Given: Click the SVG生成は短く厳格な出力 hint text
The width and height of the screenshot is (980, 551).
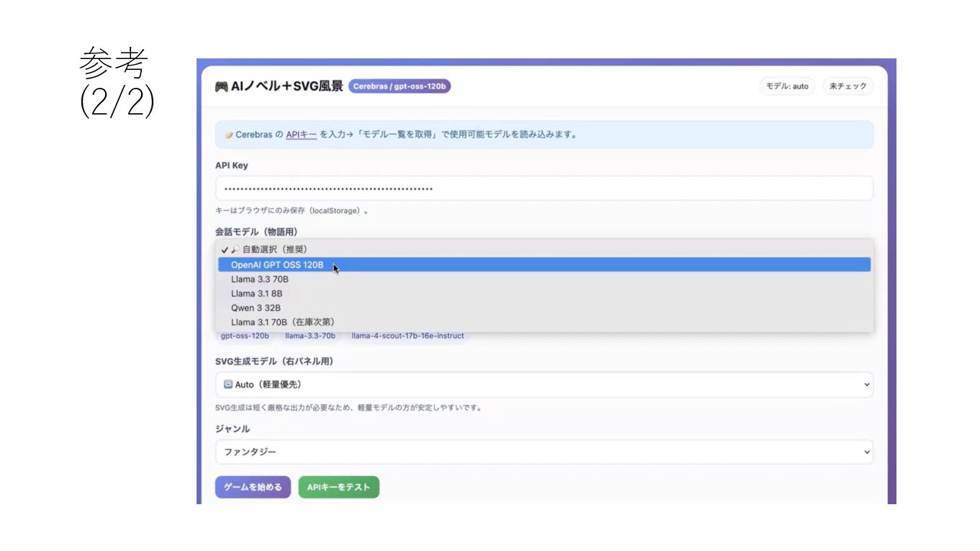Looking at the screenshot, I should pyautogui.click(x=349, y=408).
